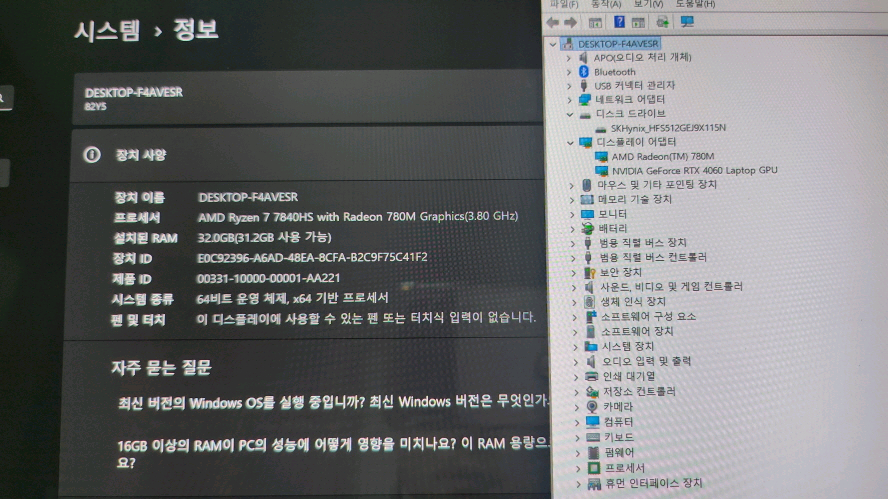Click the Forward arrow in Device Manager toolbar
This screenshot has width=888, height=499.
[570, 23]
